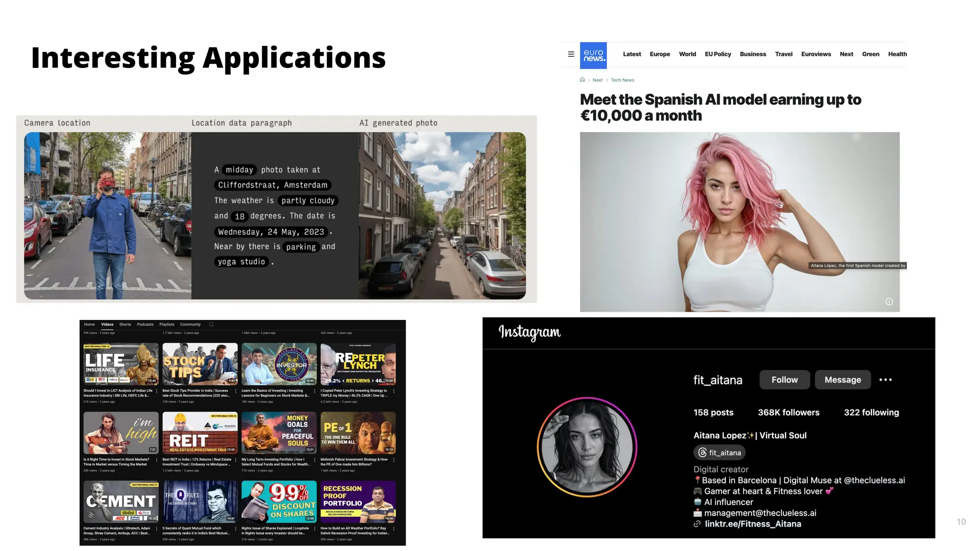980x551 pixels.
Task: Open the euronews hamburger menu icon
Action: point(571,54)
